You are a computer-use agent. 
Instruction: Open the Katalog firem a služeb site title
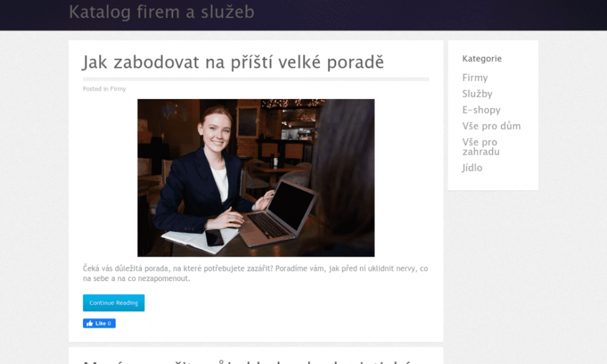[162, 12]
